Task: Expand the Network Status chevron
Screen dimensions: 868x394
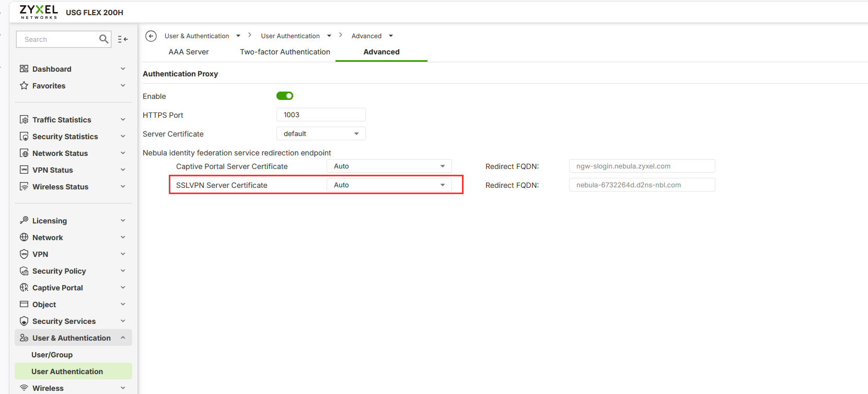Action: [123, 153]
